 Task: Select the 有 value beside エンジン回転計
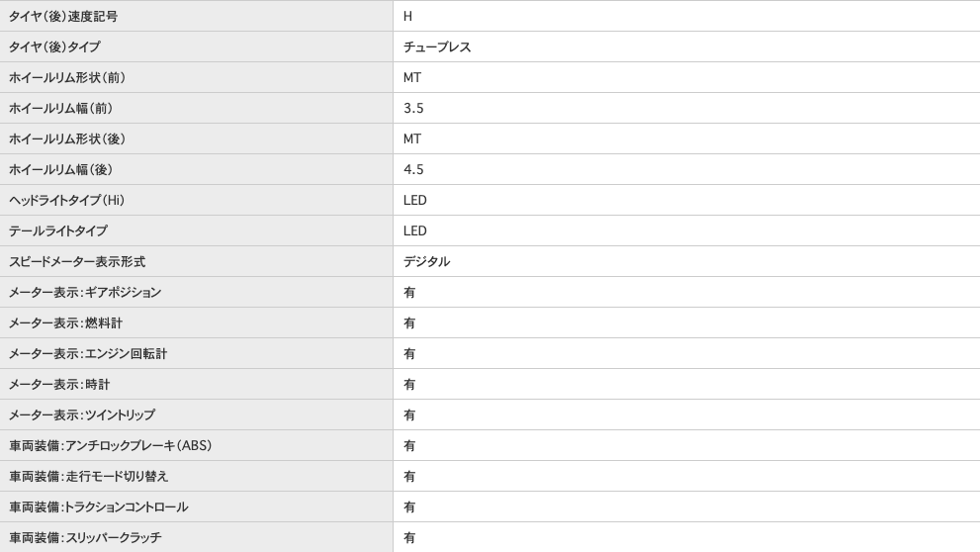[409, 354]
